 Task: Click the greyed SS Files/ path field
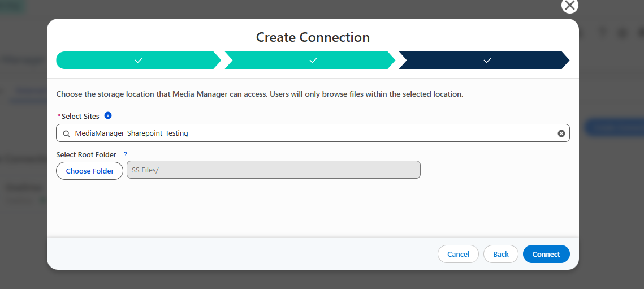tap(274, 170)
